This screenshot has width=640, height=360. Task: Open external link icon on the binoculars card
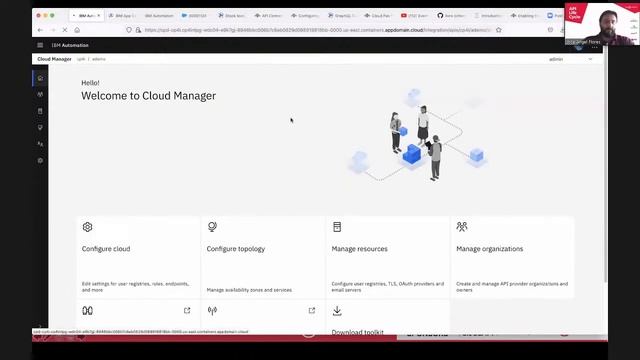tap(187, 311)
